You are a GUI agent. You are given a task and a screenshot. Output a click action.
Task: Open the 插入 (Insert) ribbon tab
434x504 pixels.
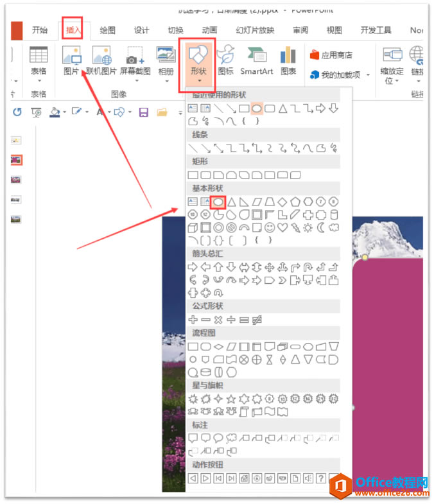tap(73, 30)
